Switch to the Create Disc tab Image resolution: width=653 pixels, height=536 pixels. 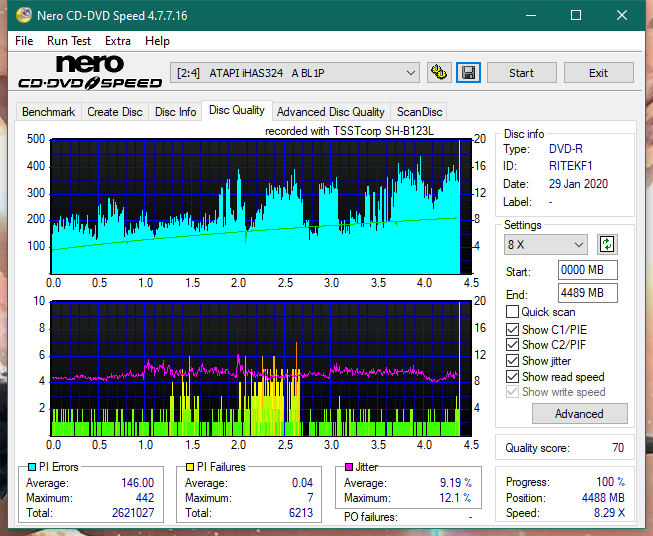tap(115, 112)
